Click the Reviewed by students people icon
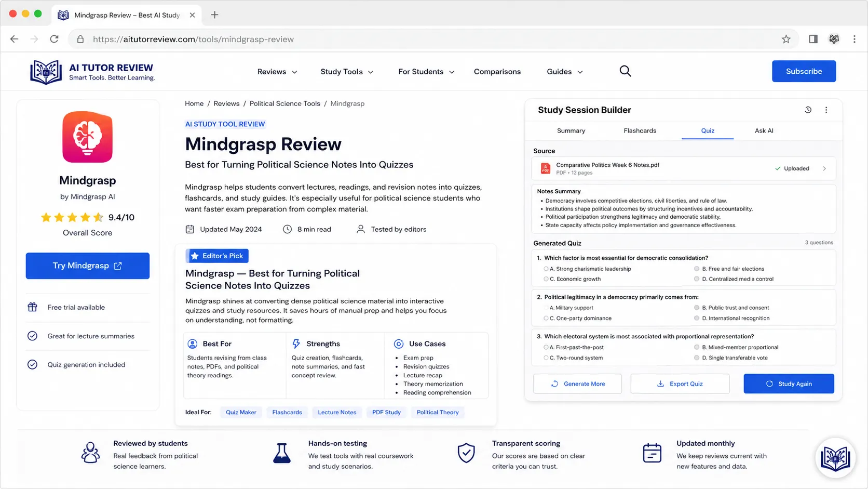The height and width of the screenshot is (489, 868). (x=90, y=453)
